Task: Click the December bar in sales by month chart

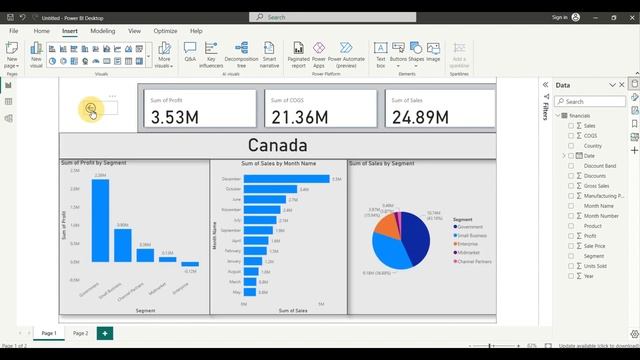Action: pyautogui.click(x=287, y=179)
